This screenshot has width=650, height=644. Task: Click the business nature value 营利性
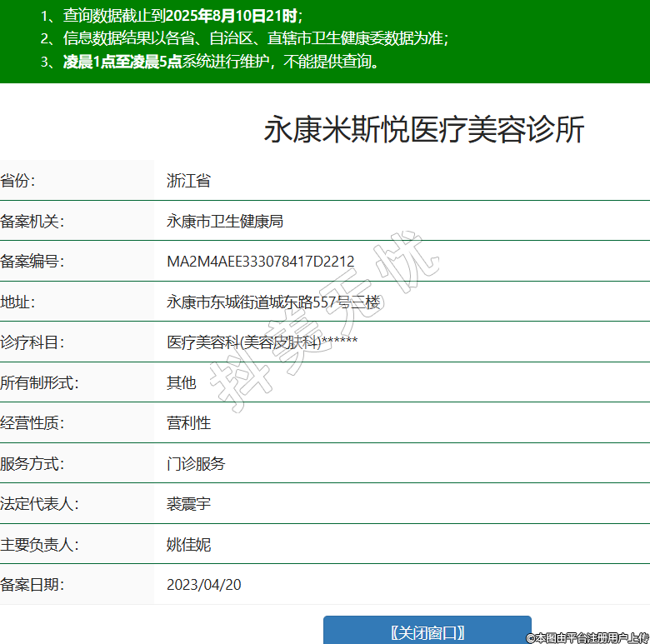[188, 422]
